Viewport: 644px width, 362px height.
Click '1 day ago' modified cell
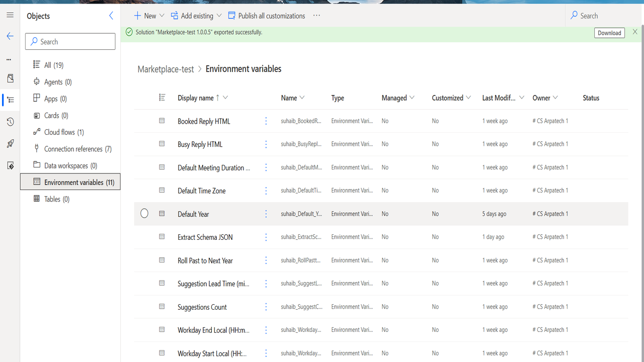493,237
